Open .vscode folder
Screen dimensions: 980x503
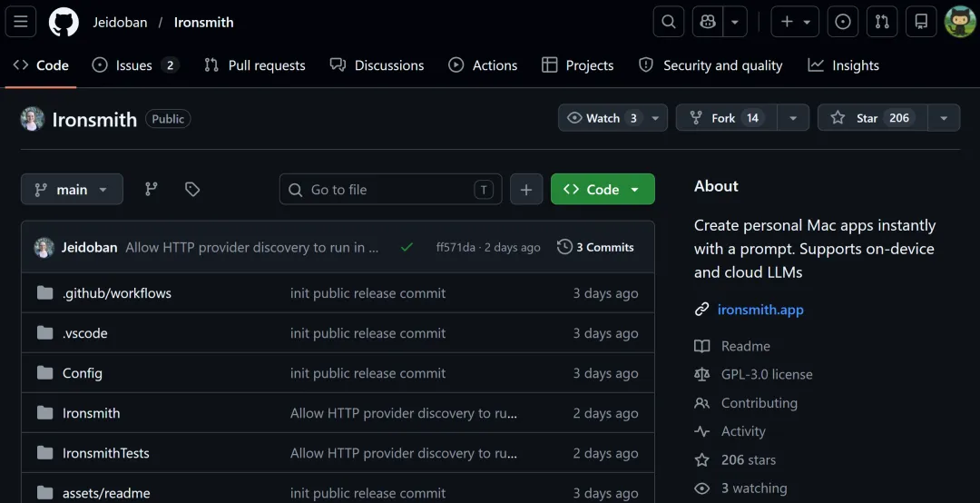(x=85, y=333)
